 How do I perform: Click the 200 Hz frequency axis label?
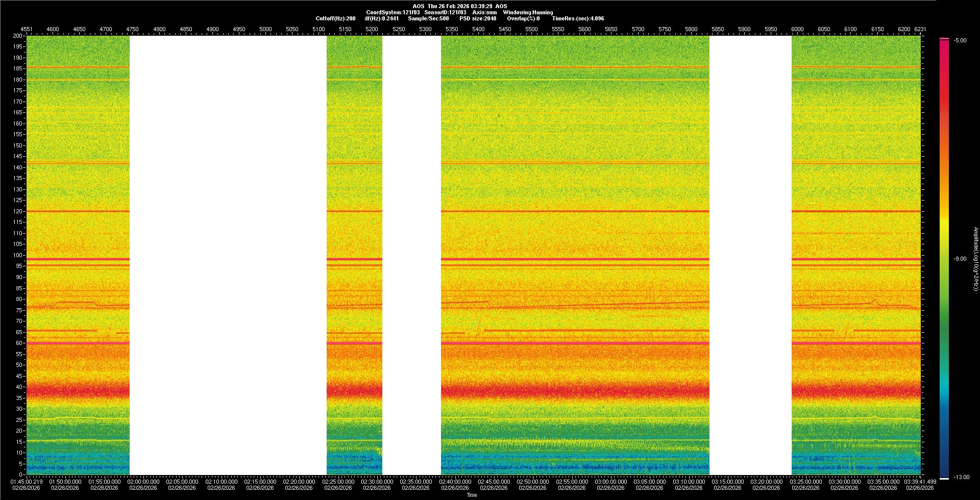(x=18, y=36)
